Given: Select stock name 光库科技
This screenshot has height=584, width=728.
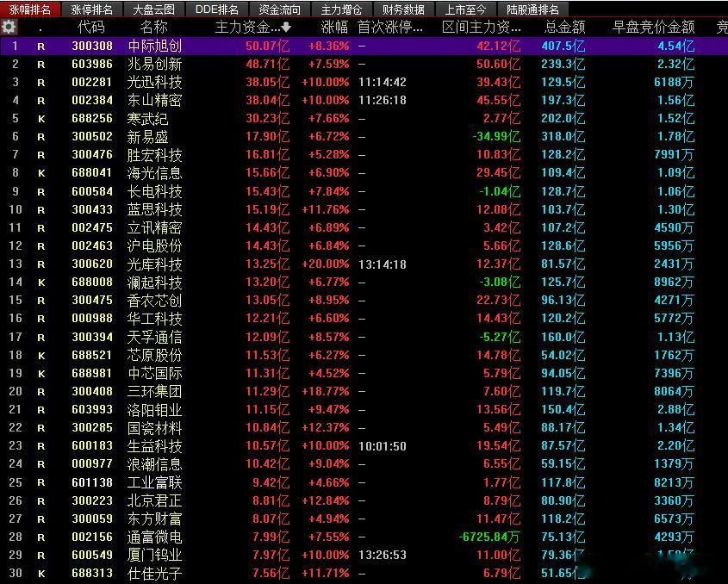Looking at the screenshot, I should [x=154, y=264].
